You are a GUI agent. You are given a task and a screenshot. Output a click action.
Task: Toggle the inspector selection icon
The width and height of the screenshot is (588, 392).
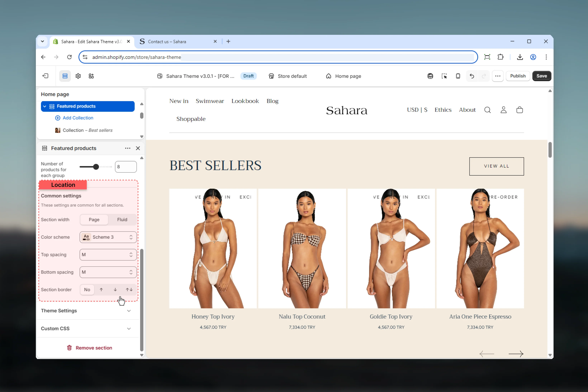pyautogui.click(x=444, y=76)
